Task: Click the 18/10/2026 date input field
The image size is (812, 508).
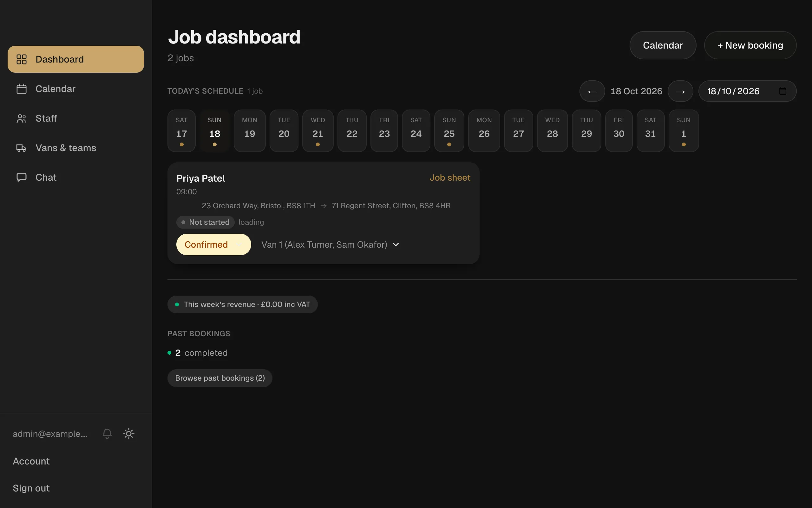Action: click(747, 91)
